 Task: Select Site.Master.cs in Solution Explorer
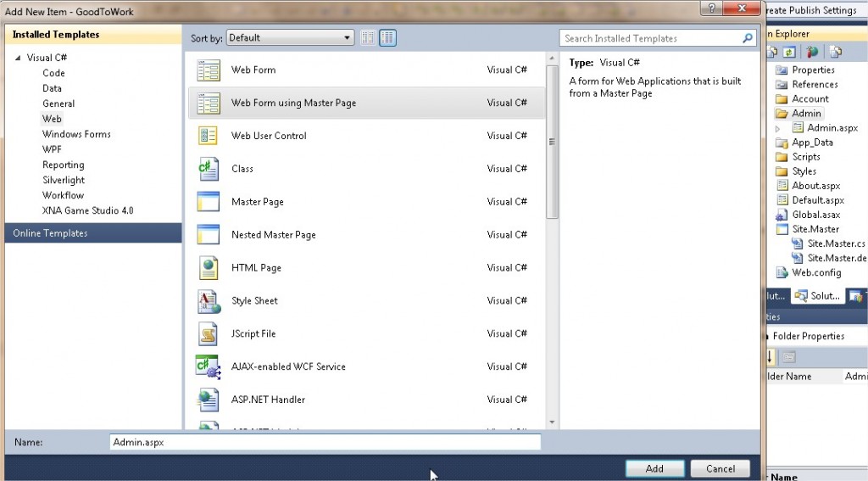click(836, 243)
